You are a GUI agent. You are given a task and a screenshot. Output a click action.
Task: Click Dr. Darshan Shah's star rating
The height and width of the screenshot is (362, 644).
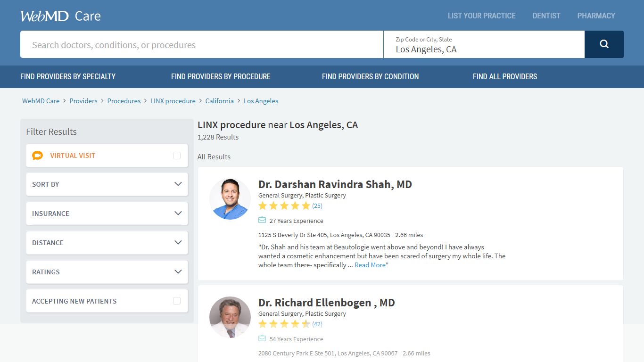(x=284, y=206)
